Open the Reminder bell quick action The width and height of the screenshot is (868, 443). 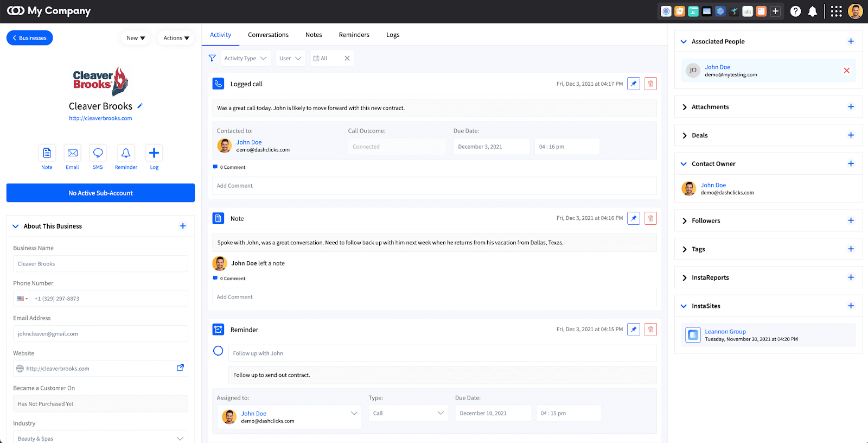click(x=126, y=153)
